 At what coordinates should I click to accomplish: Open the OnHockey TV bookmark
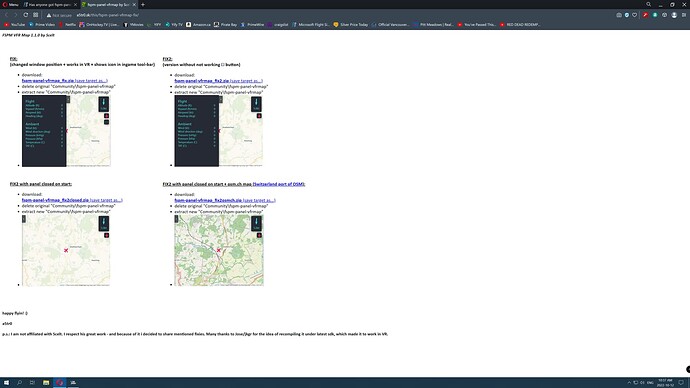click(x=99, y=25)
